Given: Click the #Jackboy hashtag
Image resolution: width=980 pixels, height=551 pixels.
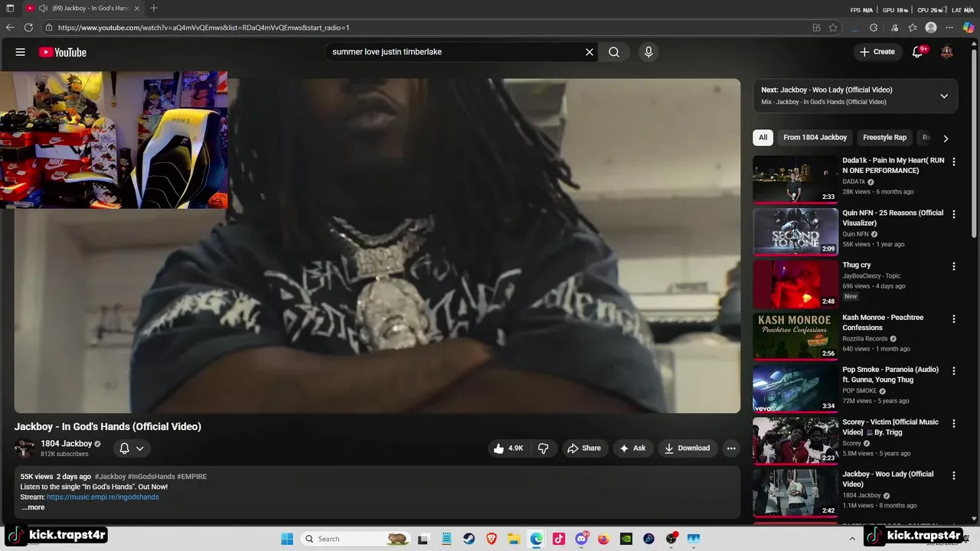Looking at the screenshot, I should coord(110,477).
